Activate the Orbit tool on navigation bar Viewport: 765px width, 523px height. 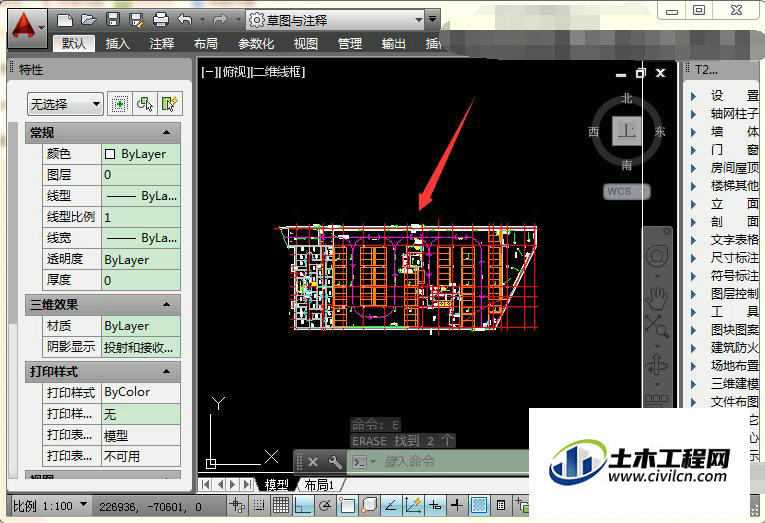(x=656, y=365)
